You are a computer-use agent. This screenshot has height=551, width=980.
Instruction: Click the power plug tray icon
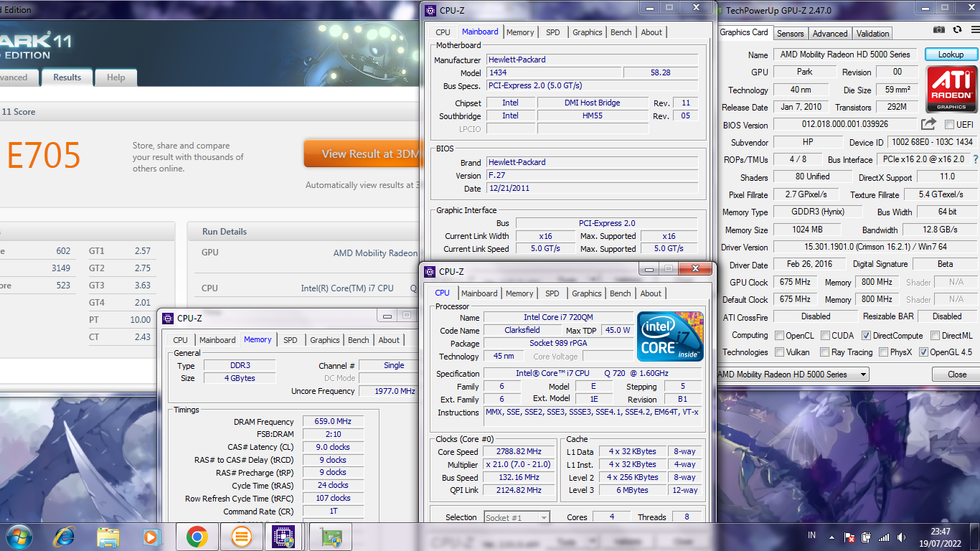pyautogui.click(x=866, y=537)
